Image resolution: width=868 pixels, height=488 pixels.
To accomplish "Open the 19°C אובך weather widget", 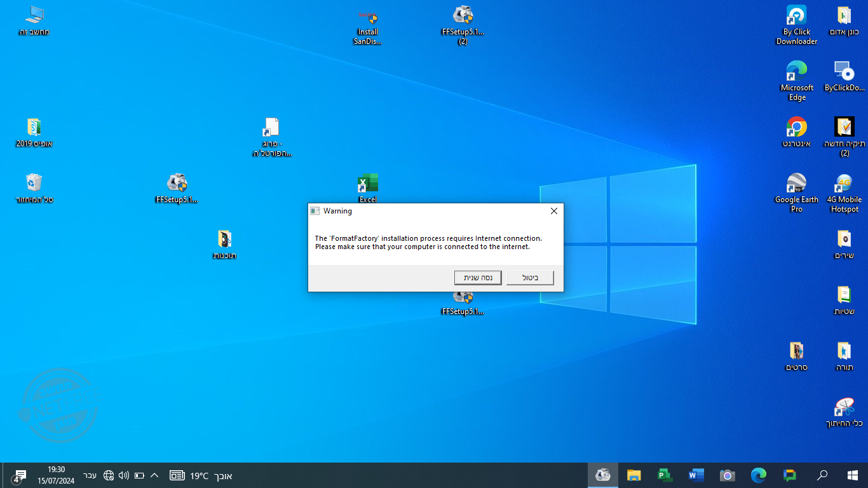I will pyautogui.click(x=201, y=475).
